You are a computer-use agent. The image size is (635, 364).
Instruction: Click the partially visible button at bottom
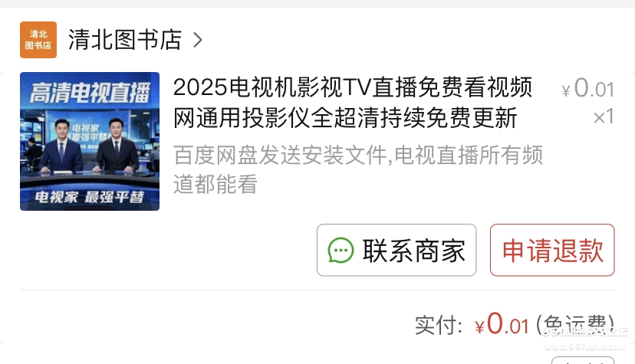coord(583,360)
